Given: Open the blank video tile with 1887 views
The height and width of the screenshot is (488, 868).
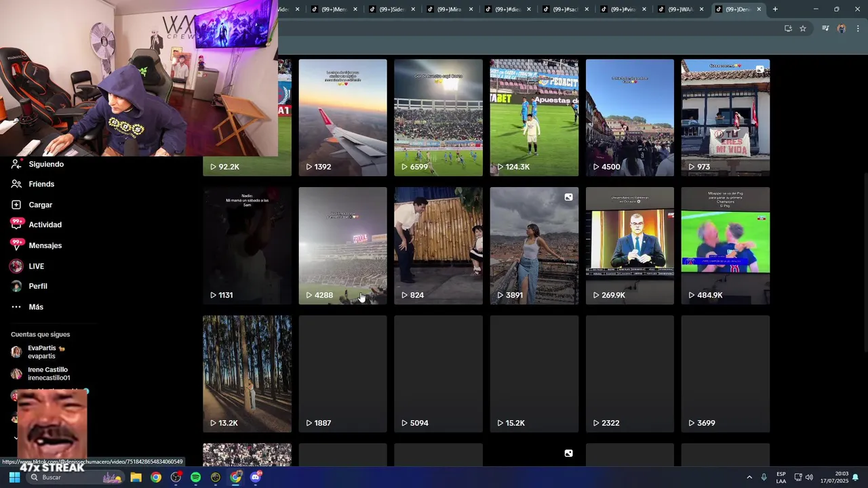Looking at the screenshot, I should coord(342,373).
